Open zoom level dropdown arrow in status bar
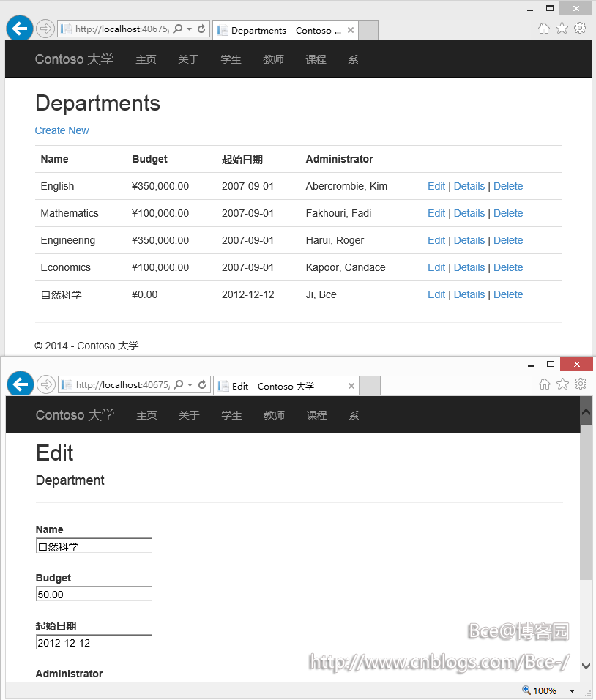The width and height of the screenshot is (596, 700). 572,691
